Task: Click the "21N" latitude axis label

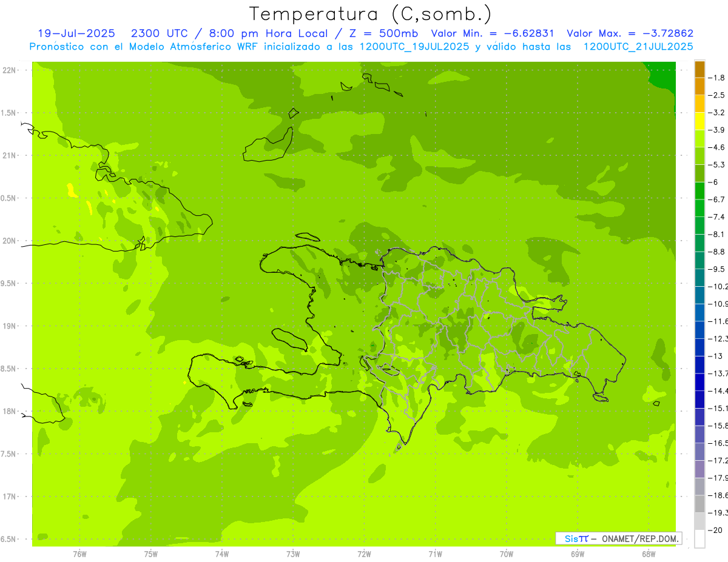Action: [x=9, y=155]
